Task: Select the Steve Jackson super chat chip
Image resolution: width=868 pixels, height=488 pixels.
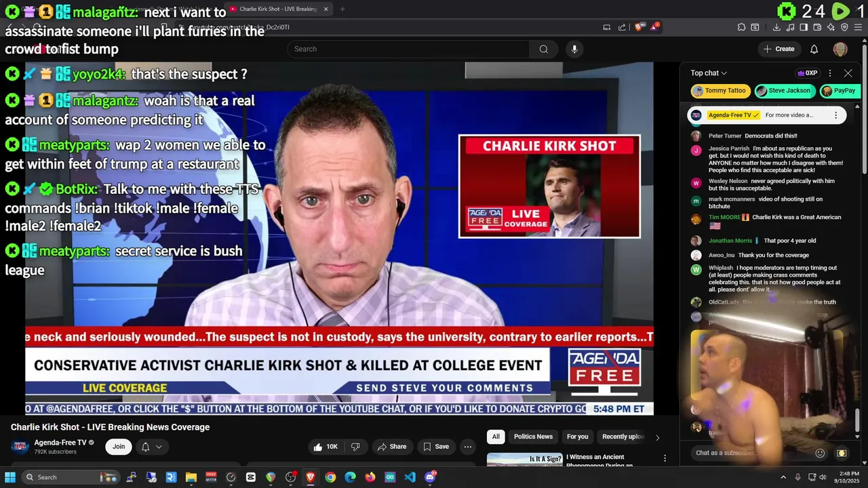Action: (784, 91)
